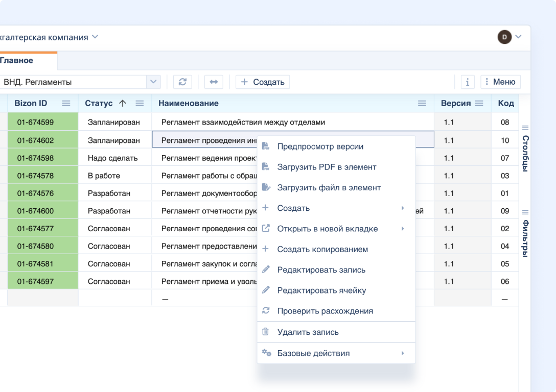The width and height of the screenshot is (556, 392).
Task: Open the column menu on Bizon ID header
Action: point(66,103)
